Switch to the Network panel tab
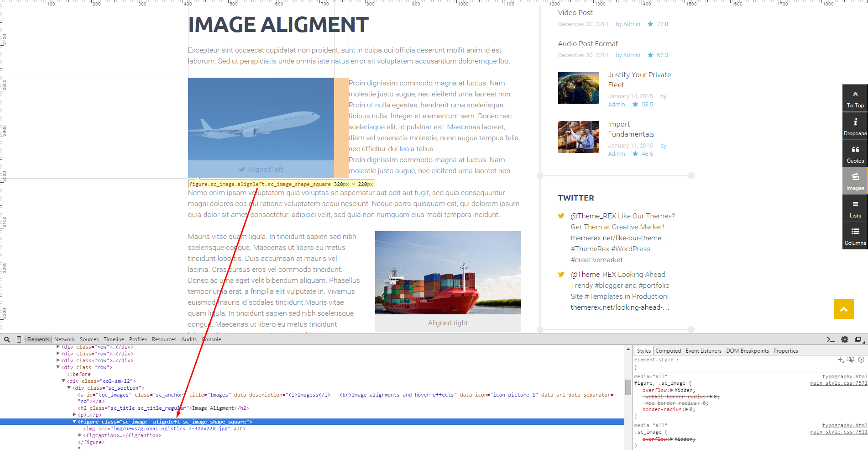The width and height of the screenshot is (868, 450). coord(64,339)
